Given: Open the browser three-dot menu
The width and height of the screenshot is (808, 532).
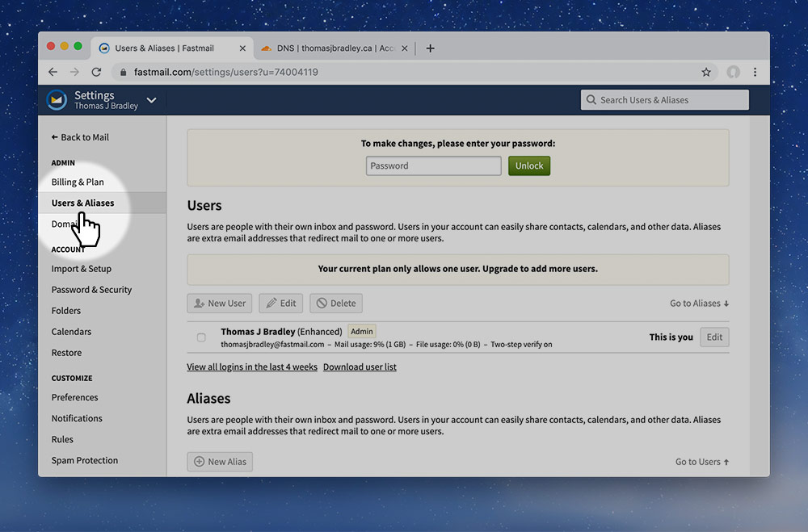Looking at the screenshot, I should click(755, 71).
